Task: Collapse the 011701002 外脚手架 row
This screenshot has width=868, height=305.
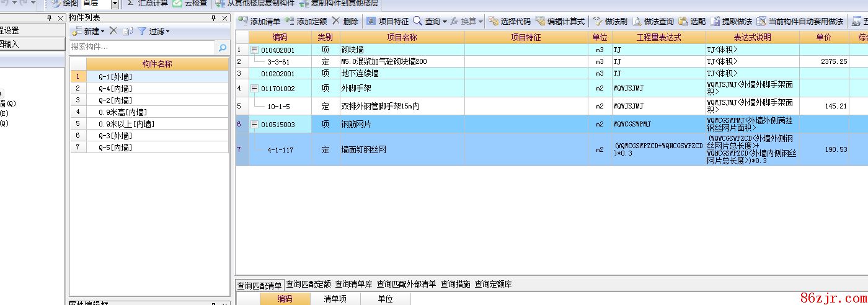Action: tap(254, 89)
